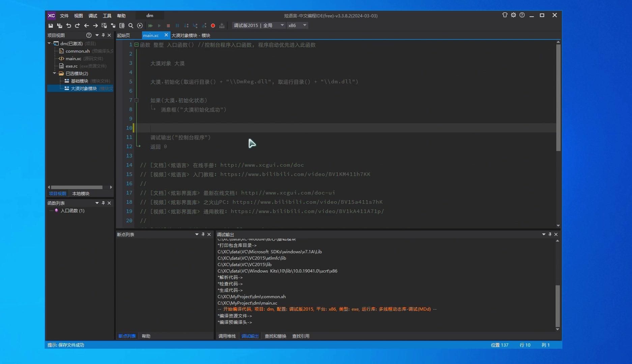Open the 调试输出 panel options arrow
This screenshot has height=364, width=632.
544,234
